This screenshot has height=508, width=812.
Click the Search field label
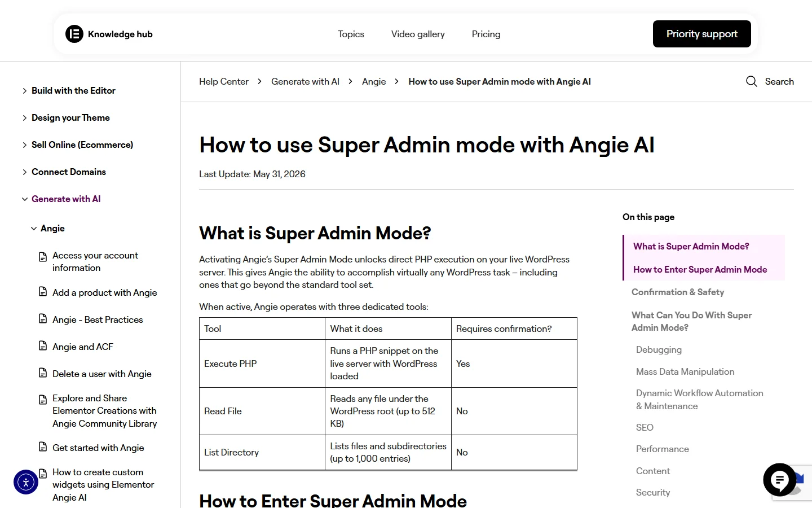coord(779,81)
